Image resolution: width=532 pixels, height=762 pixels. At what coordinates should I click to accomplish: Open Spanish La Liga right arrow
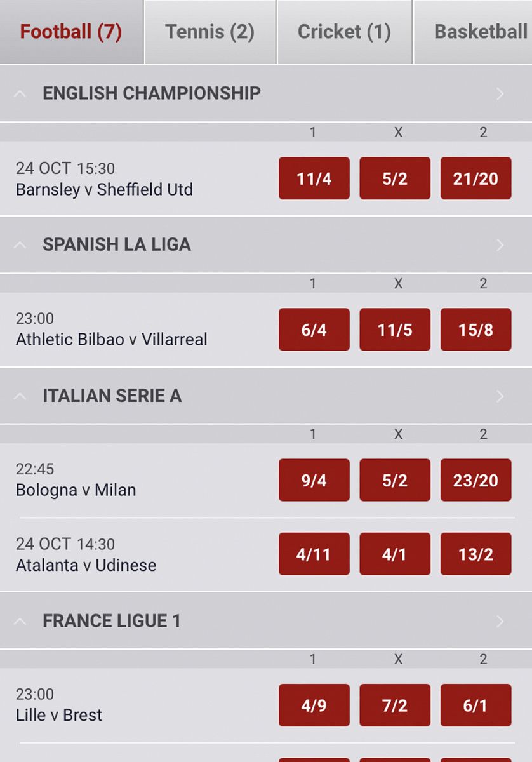(x=500, y=245)
